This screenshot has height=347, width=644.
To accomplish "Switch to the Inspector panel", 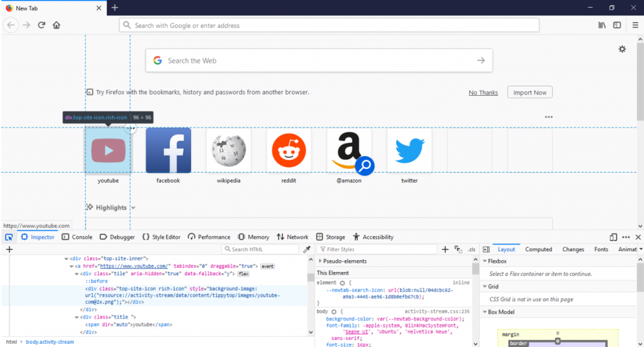I will click(x=37, y=237).
